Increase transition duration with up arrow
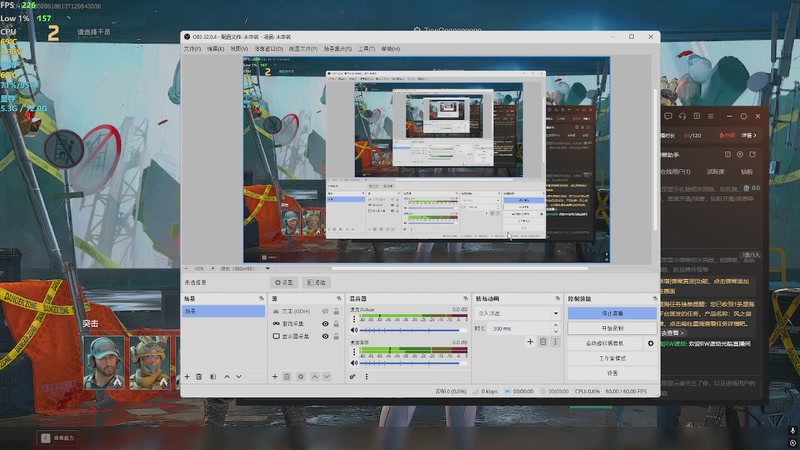The width and height of the screenshot is (800, 450). (x=556, y=326)
